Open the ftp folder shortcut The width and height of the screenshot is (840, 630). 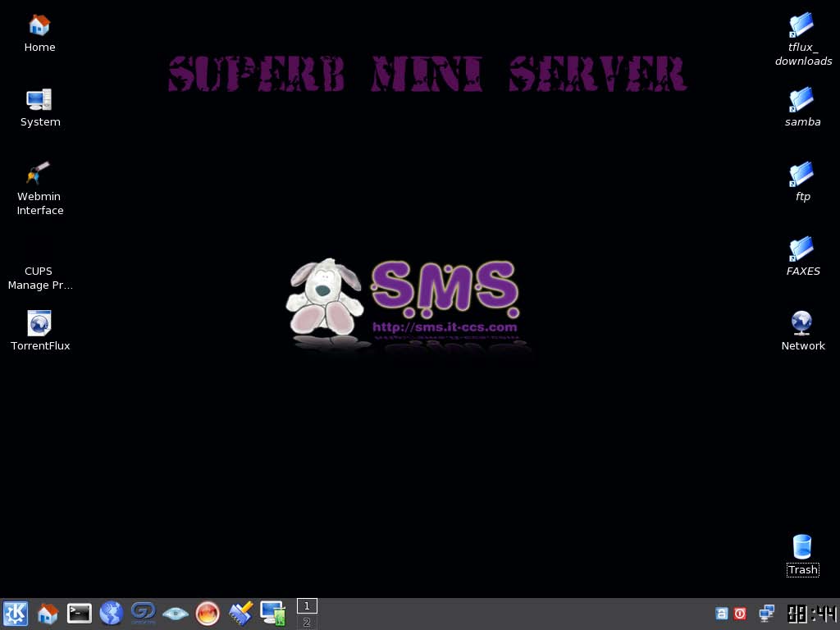pyautogui.click(x=801, y=175)
